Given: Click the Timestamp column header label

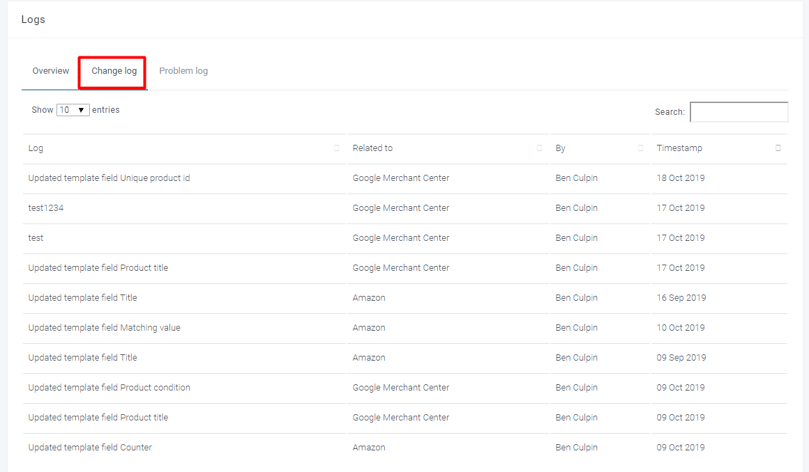Looking at the screenshot, I should coord(679,148).
